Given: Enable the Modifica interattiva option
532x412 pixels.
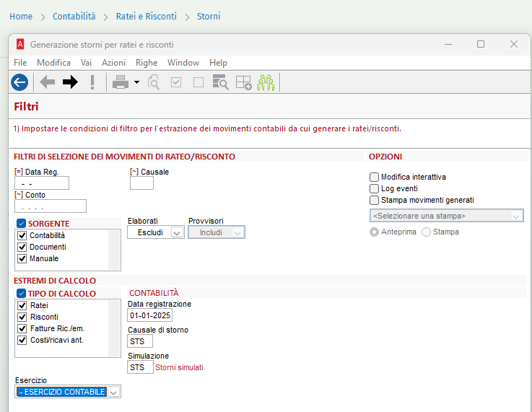Looking at the screenshot, I should tap(374, 177).
